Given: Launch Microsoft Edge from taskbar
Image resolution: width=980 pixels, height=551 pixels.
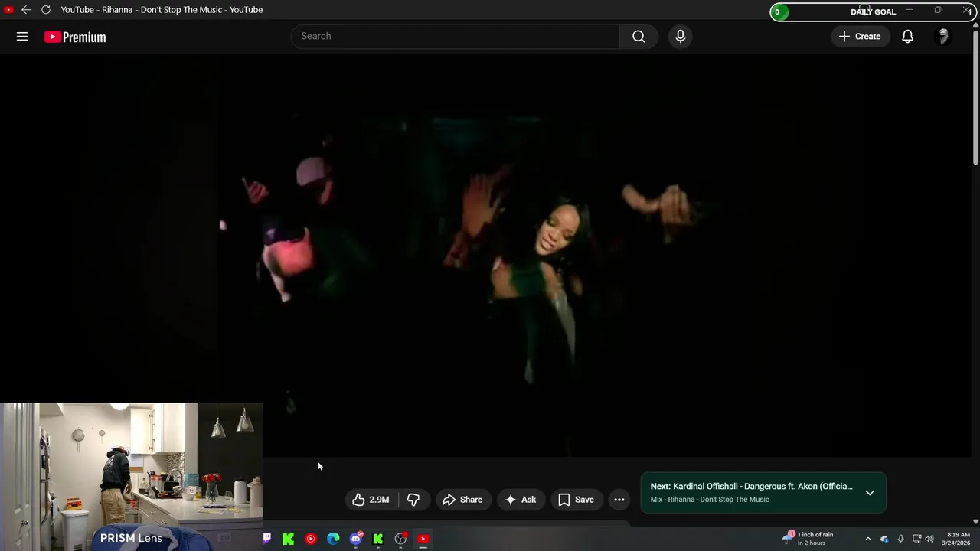Looking at the screenshot, I should click(x=333, y=539).
